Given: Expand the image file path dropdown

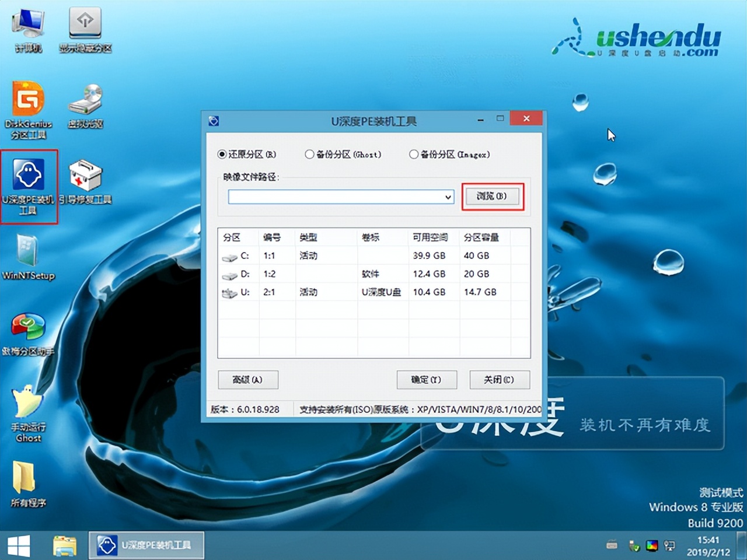Looking at the screenshot, I should (447, 197).
